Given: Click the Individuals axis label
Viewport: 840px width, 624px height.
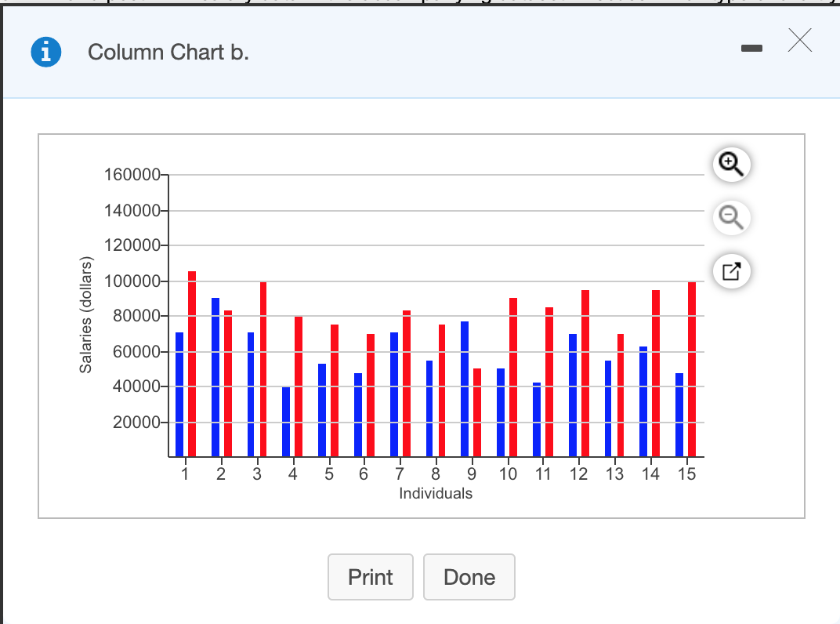Looking at the screenshot, I should 436,493.
